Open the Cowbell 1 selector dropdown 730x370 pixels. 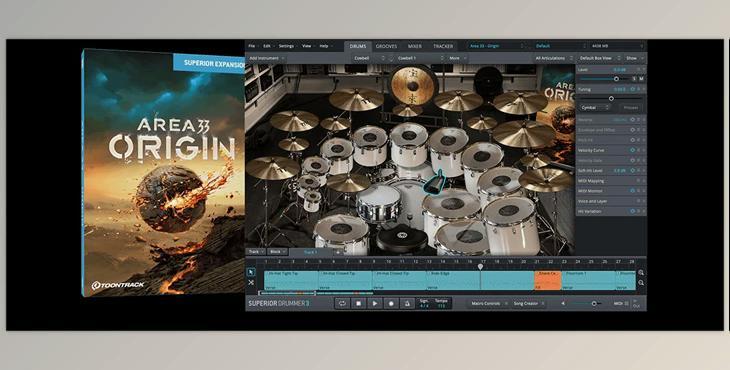(x=420, y=58)
